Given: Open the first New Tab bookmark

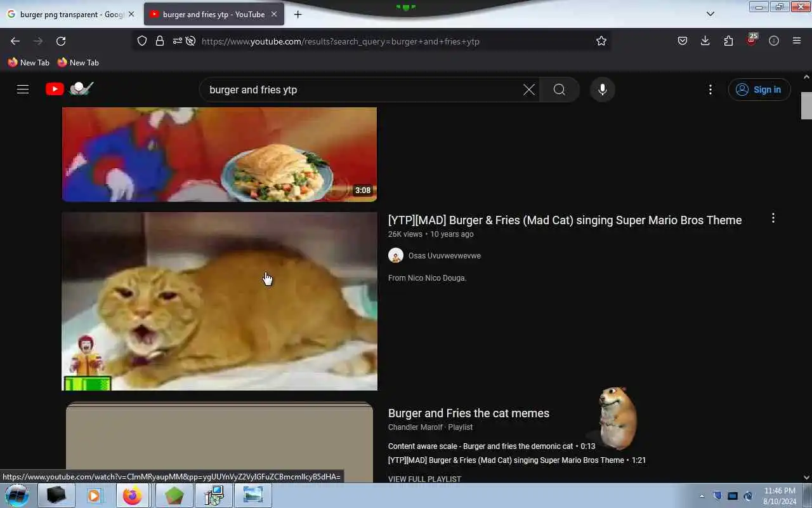Looking at the screenshot, I should coord(29,62).
